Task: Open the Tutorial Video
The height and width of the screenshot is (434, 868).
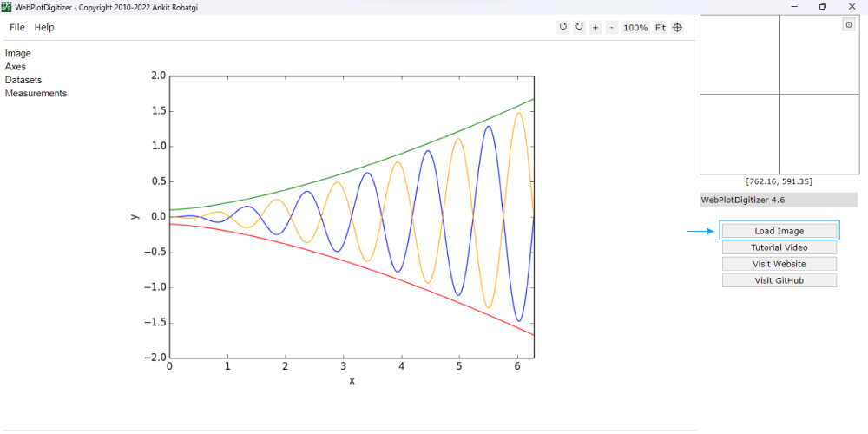Action: point(779,247)
